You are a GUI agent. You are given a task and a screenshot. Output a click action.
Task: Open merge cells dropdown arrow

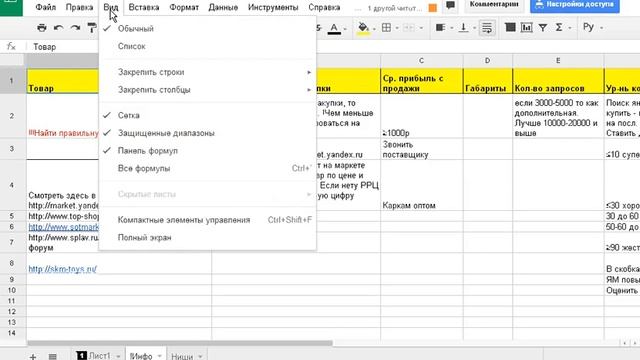(421, 29)
